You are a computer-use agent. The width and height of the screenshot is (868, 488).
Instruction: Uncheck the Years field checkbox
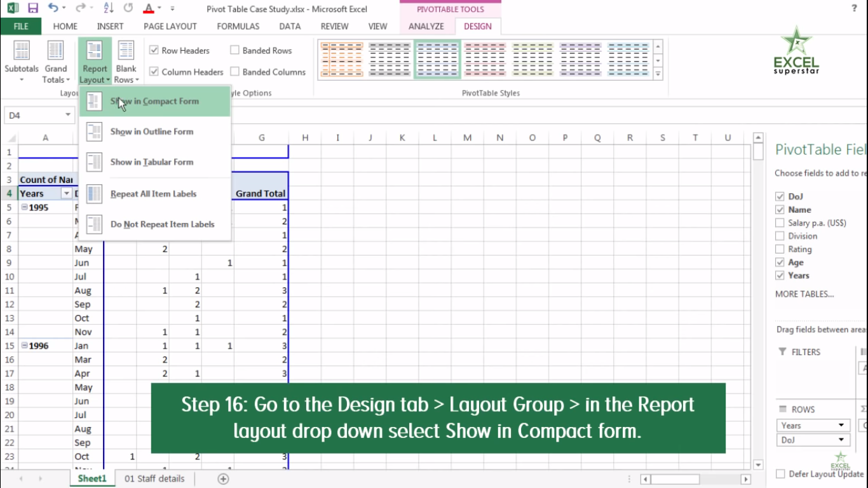pos(780,276)
